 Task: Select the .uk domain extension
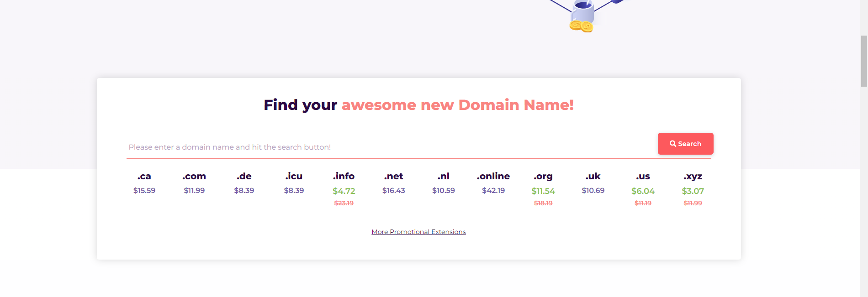pyautogui.click(x=593, y=177)
